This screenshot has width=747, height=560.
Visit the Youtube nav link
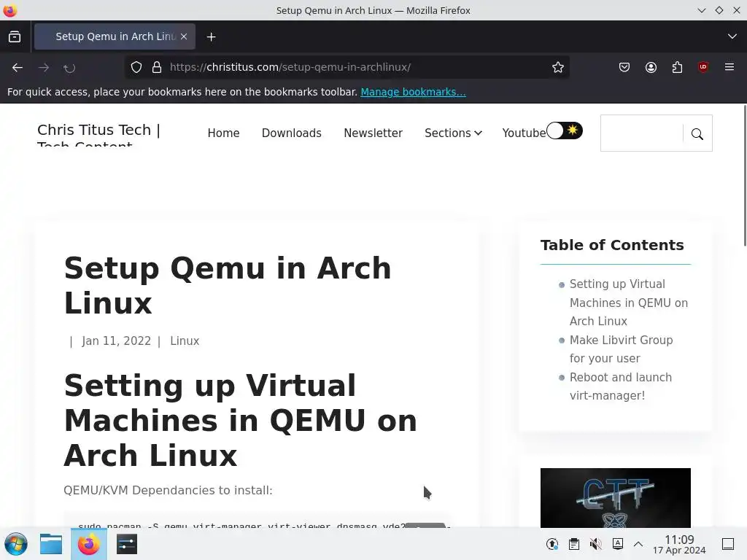click(524, 133)
